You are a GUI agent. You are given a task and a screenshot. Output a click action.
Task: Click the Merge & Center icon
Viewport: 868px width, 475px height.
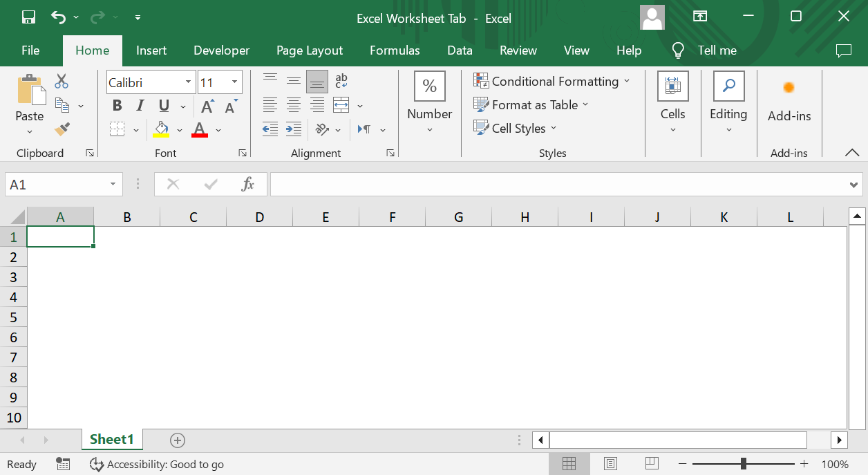point(341,106)
